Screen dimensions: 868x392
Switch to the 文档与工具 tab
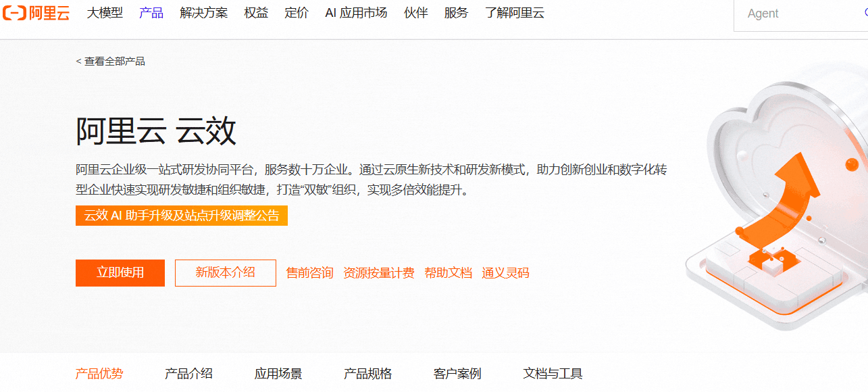[x=553, y=374]
